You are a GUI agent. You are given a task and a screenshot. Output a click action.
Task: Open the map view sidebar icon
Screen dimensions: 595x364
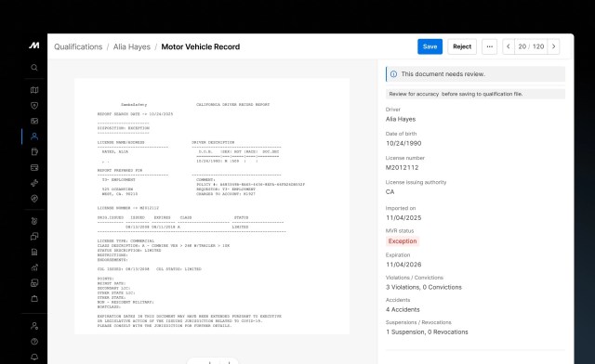point(34,90)
